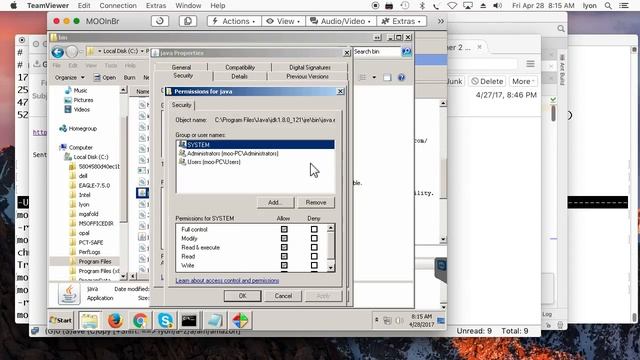The width and height of the screenshot is (640, 360).
Task: Open the TeamViewer Actions dropdown
Action: [x=234, y=21]
